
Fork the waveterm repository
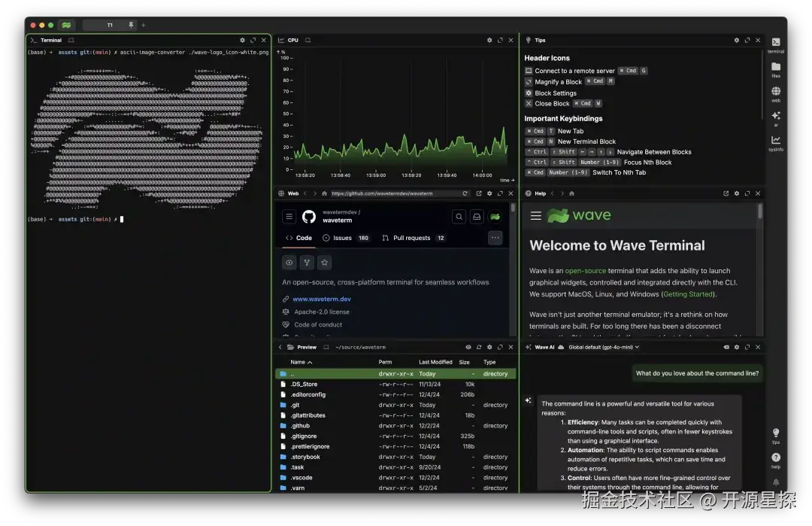coord(307,263)
